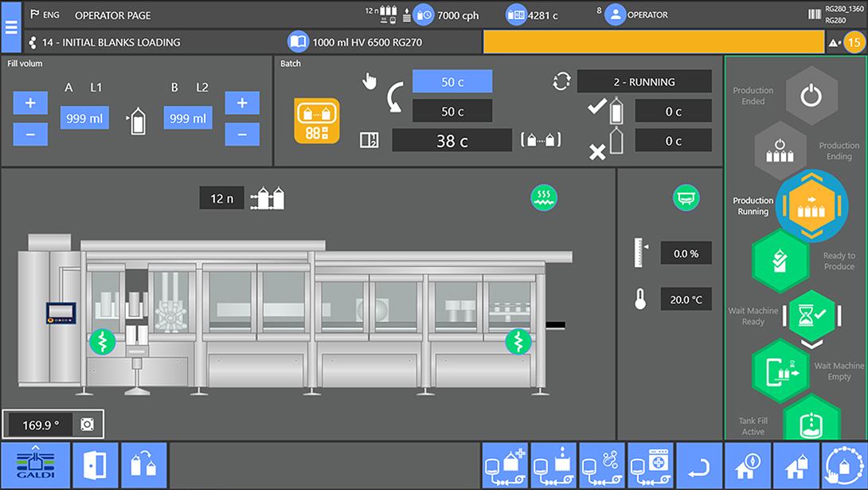
Task: Click the recipe book icon
Action: click(x=299, y=41)
